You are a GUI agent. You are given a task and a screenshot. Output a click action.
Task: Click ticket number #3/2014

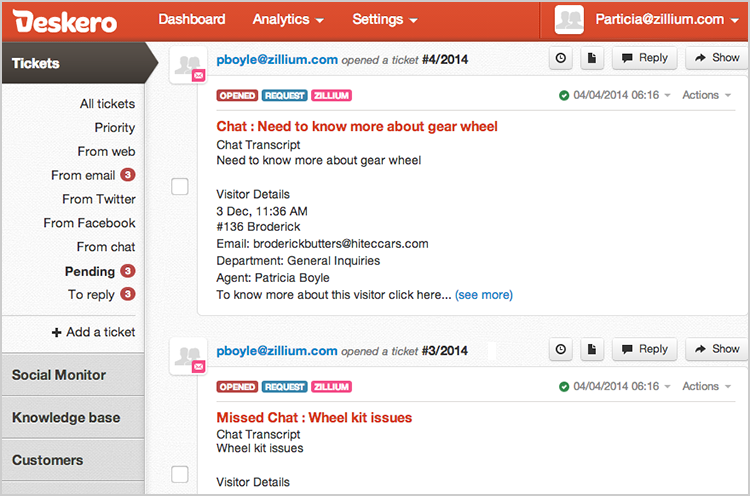pyautogui.click(x=445, y=351)
